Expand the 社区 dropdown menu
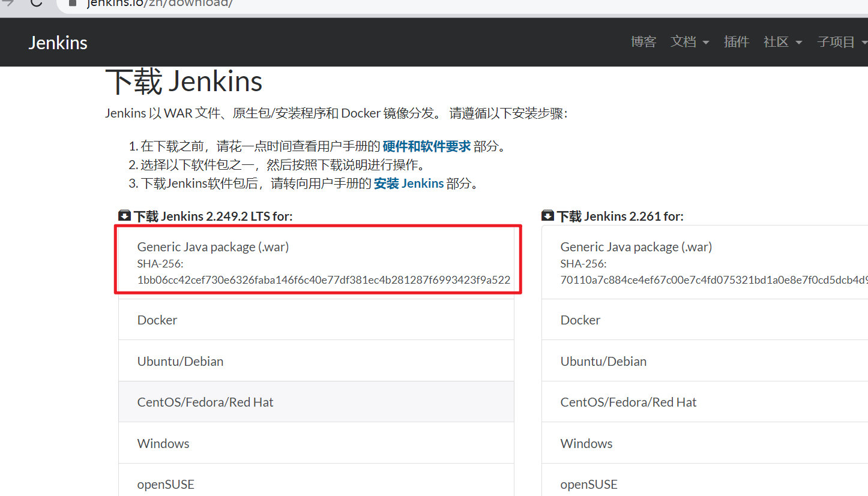868x496 pixels. pos(783,42)
